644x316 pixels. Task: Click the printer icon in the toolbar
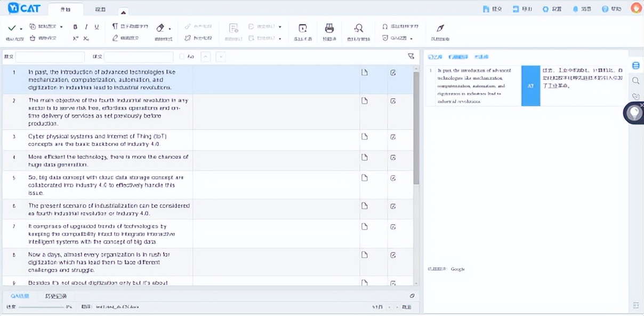[x=329, y=28]
